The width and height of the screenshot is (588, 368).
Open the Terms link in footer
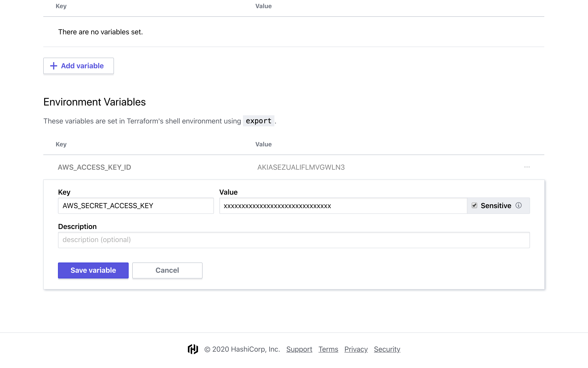coord(328,349)
